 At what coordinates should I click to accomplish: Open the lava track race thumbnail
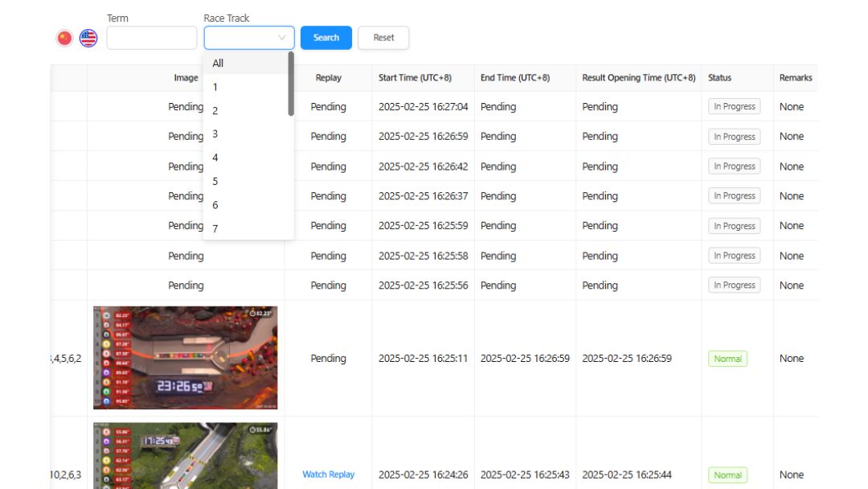point(186,358)
